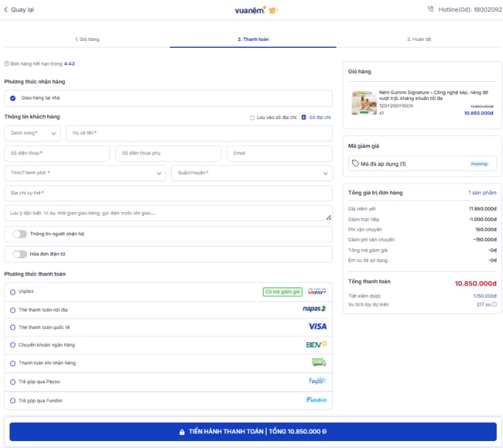Click the hotline phone icon
503x448 pixels.
tap(430, 9)
